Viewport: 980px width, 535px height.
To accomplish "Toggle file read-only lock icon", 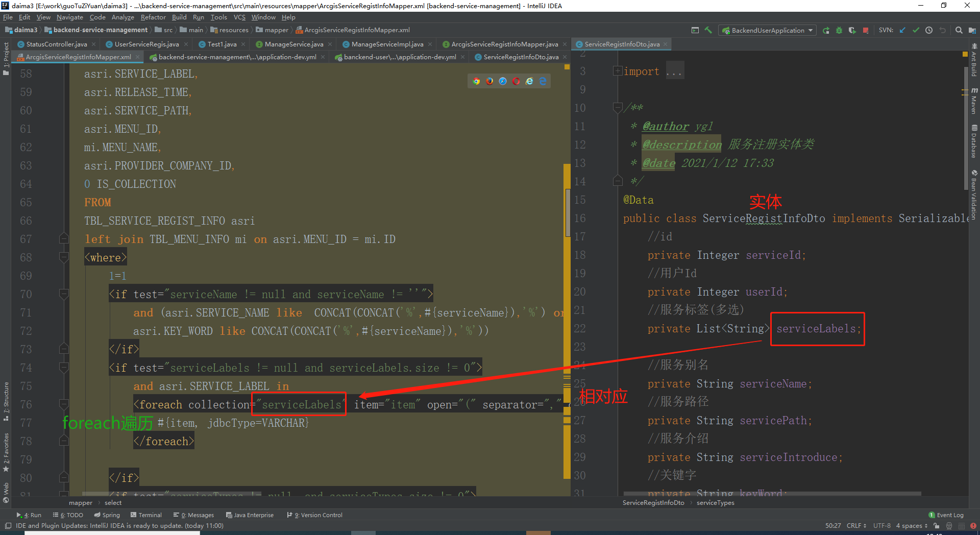I will 936,526.
